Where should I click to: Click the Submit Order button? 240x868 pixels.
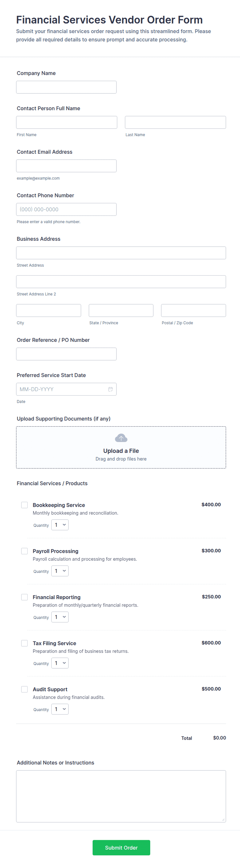coord(121,847)
